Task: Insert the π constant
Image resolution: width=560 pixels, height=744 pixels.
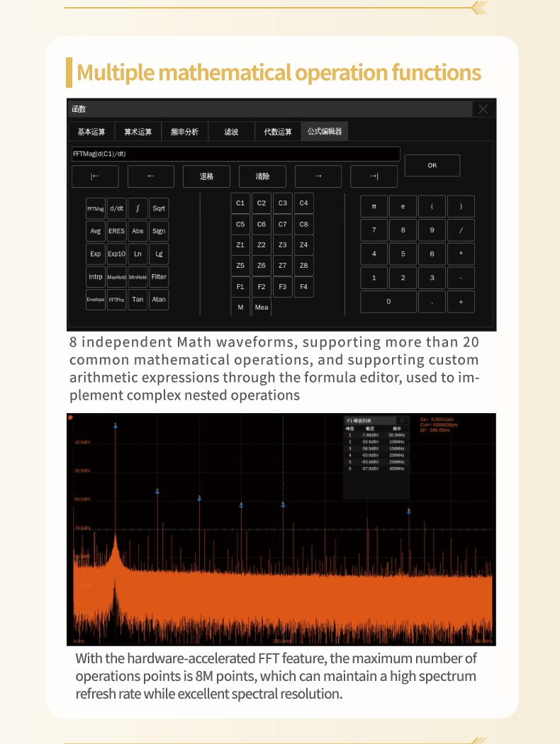Action: (x=374, y=207)
